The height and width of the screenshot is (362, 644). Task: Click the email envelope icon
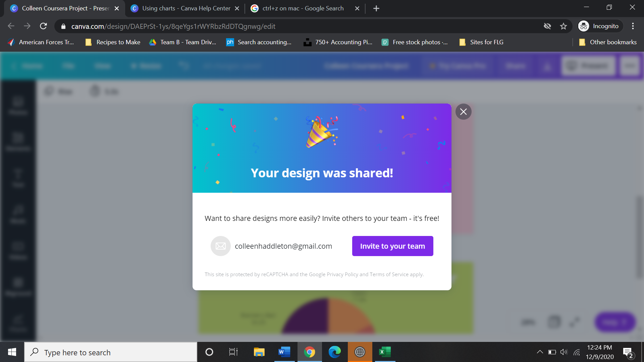pyautogui.click(x=220, y=246)
